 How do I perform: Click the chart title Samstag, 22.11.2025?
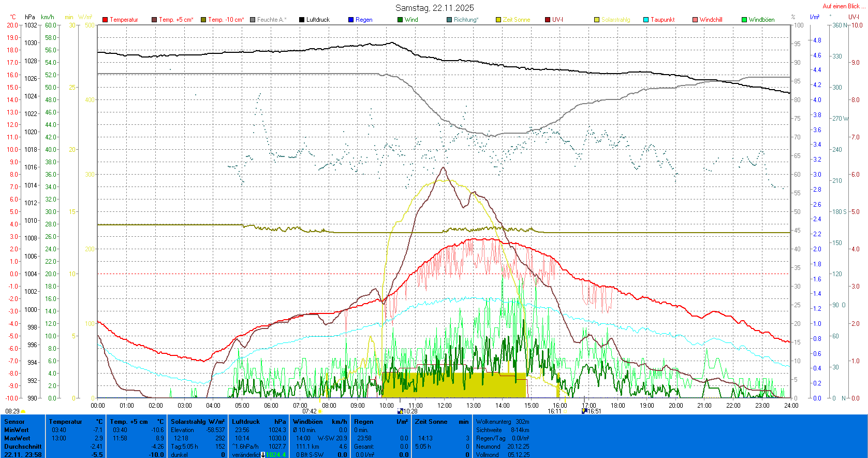coord(434,8)
